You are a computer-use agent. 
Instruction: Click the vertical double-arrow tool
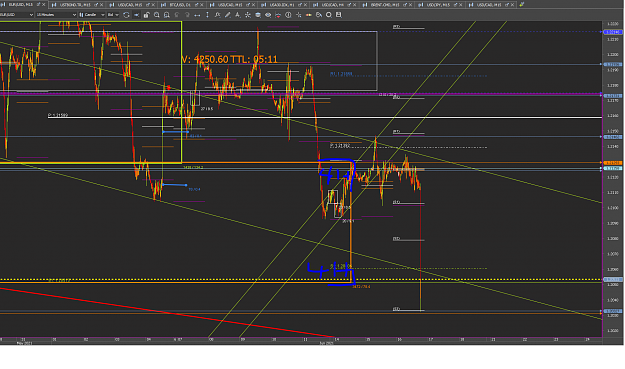pyautogui.click(x=207, y=15)
